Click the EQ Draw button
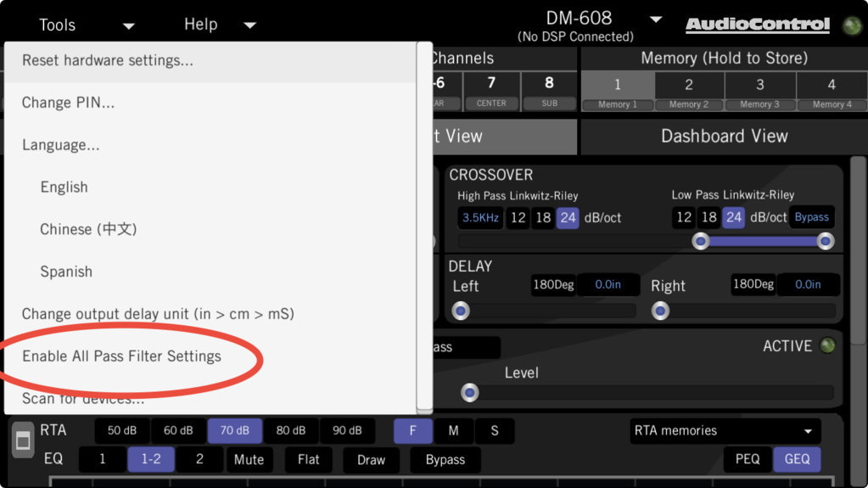The height and width of the screenshot is (488, 868). [x=371, y=460]
